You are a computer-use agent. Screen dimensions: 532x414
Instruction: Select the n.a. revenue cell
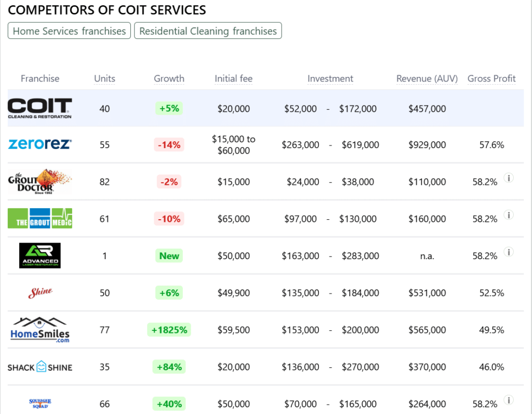pos(427,256)
